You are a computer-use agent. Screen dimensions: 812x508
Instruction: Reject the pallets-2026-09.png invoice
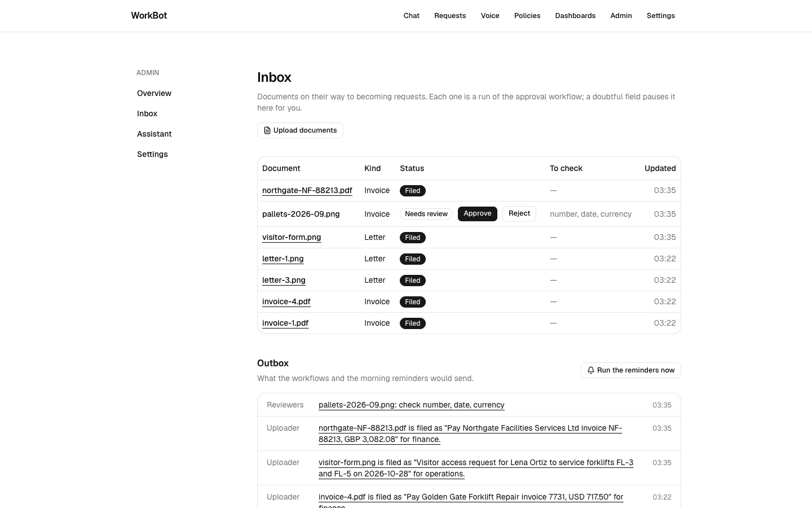[x=519, y=214]
